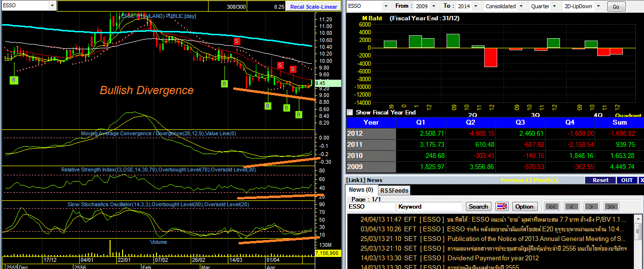This screenshot has width=644, height=269.
Task: Click the Slow Stochastics Oscillator indicator title
Action: [x=159, y=205]
